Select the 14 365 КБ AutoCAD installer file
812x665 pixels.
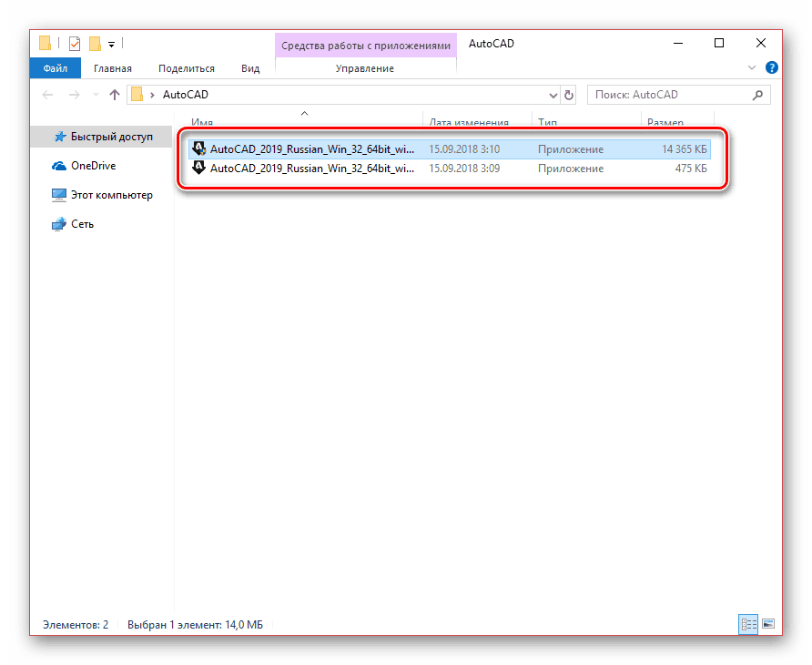coord(450,149)
